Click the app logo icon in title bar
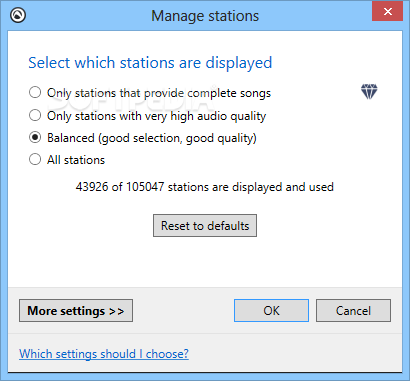 click(x=18, y=15)
